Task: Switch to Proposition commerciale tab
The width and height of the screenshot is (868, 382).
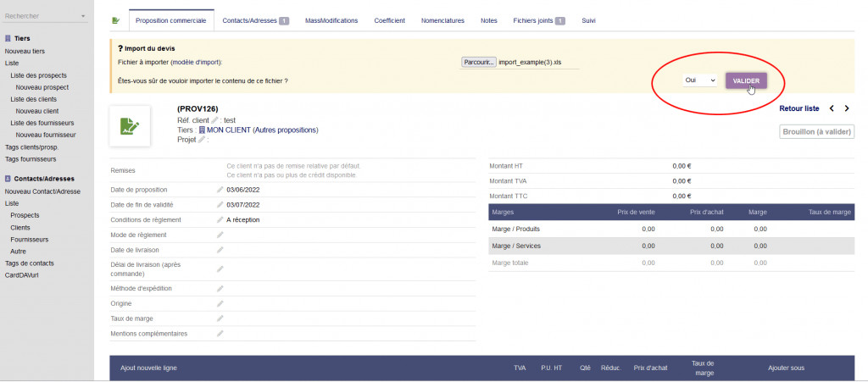Action: [171, 20]
